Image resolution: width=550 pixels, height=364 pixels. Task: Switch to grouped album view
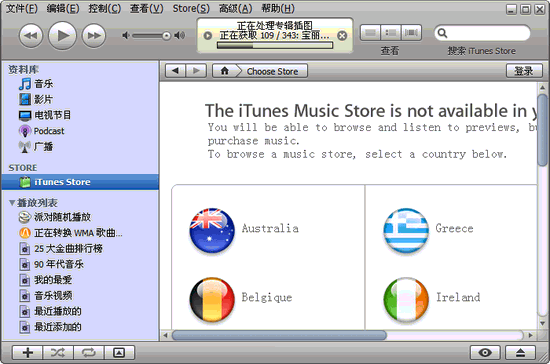point(391,33)
